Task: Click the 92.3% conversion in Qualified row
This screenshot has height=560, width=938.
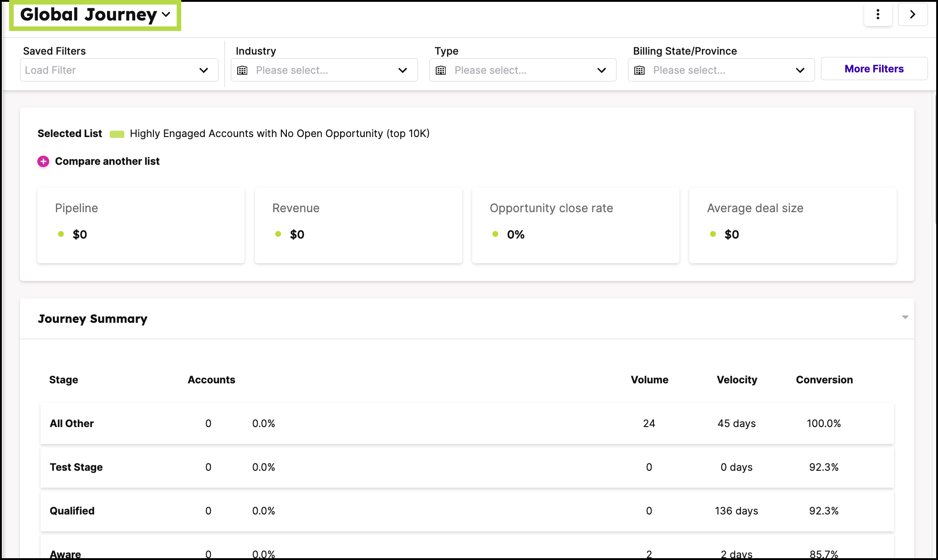Action: 824,511
